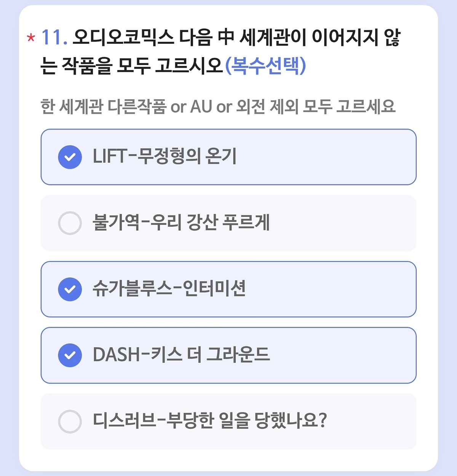Uncheck the 슈가블루스-인터미션 checkmark icon
Image resolution: width=457 pixels, height=476 pixels.
70,289
